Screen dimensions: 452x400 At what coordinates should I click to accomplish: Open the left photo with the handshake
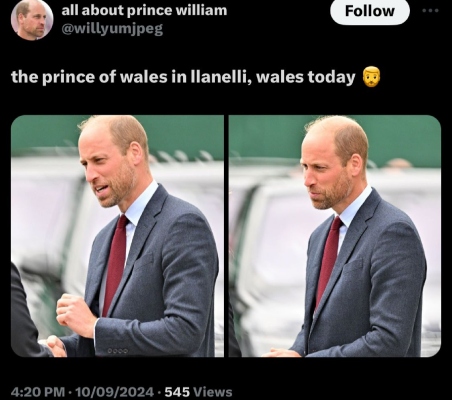117,236
